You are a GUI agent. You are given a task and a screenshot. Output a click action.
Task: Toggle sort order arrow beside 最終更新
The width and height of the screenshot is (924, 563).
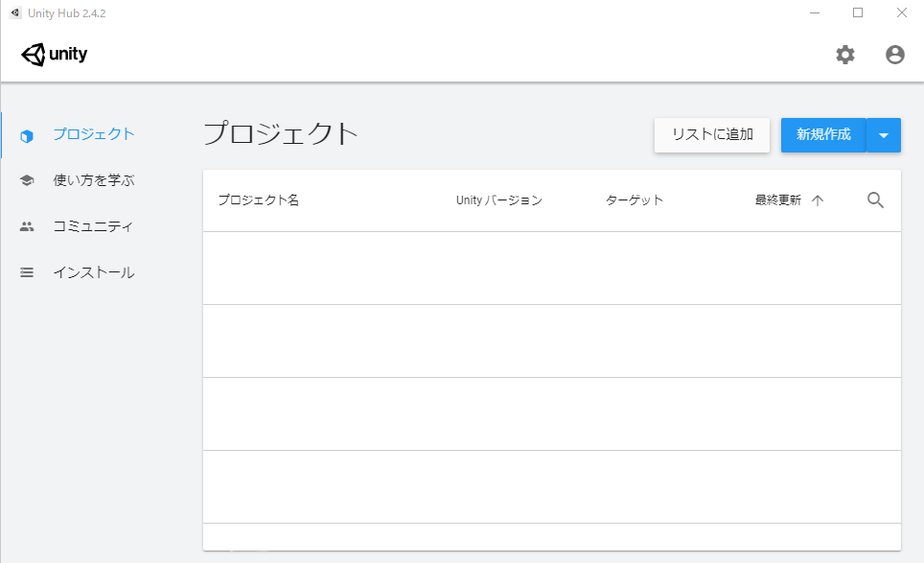[x=818, y=200]
